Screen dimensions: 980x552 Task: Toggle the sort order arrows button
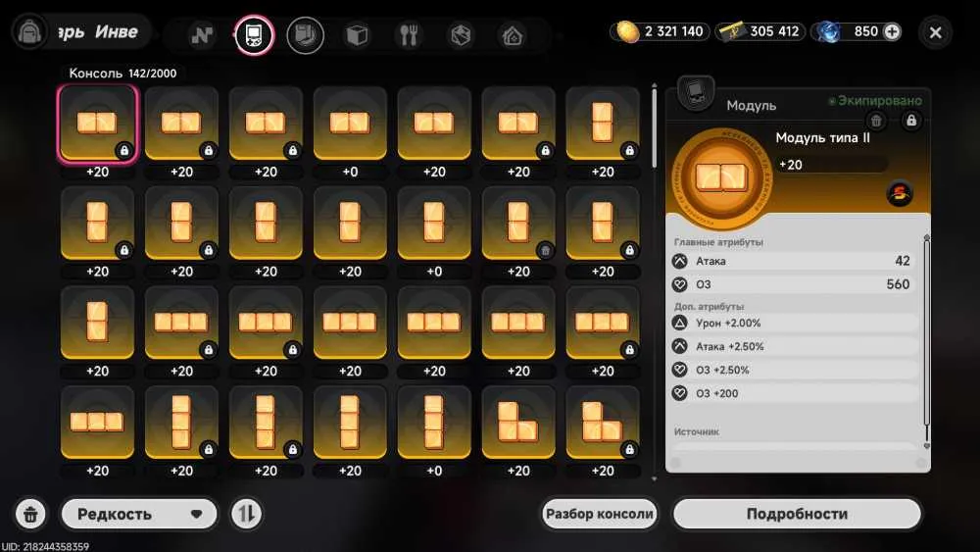(x=246, y=514)
